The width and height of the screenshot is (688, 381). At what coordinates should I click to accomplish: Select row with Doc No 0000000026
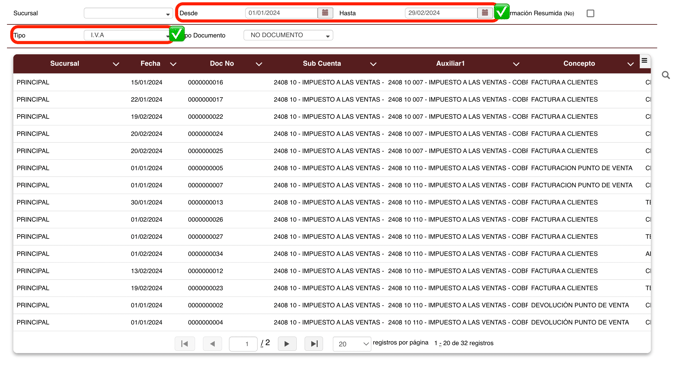tap(332, 219)
